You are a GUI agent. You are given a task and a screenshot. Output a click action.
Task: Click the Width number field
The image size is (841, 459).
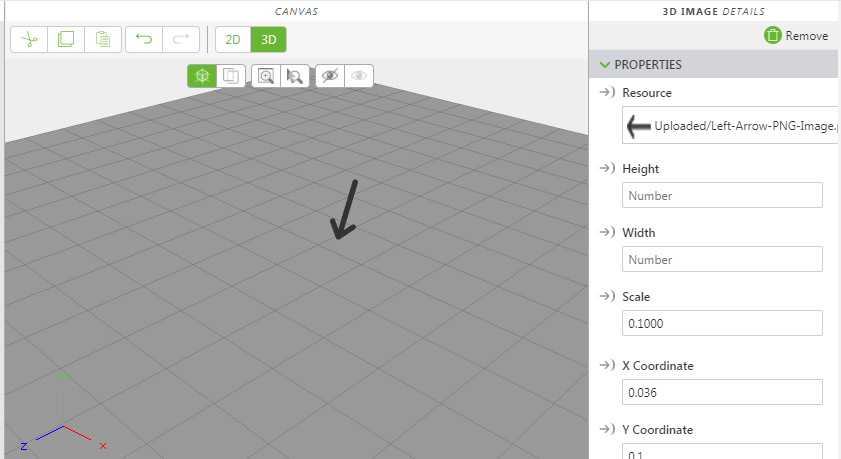pyautogui.click(x=722, y=259)
